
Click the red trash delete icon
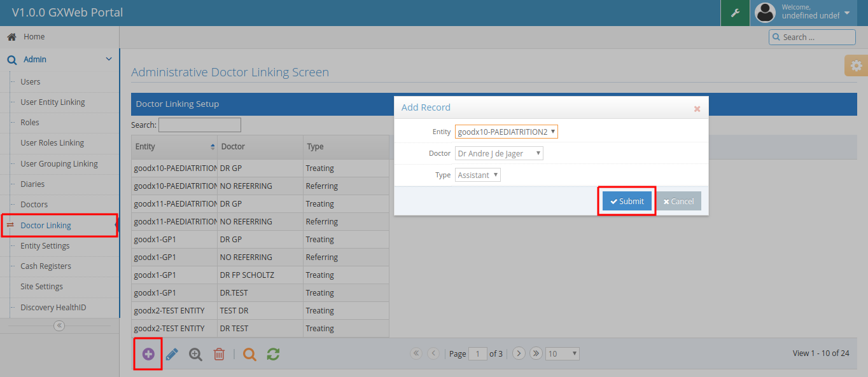219,354
